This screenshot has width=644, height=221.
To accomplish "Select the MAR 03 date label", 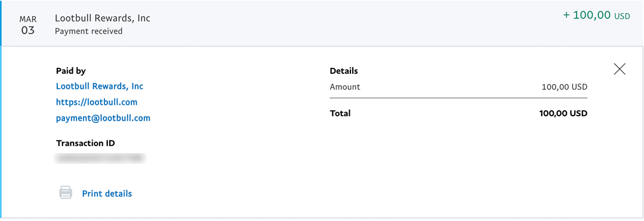I will click(28, 26).
